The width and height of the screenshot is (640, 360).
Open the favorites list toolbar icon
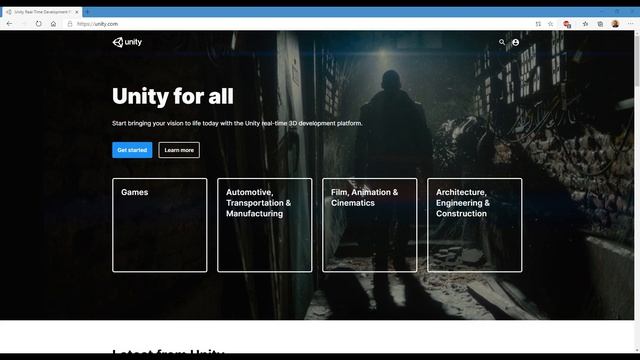tap(585, 24)
